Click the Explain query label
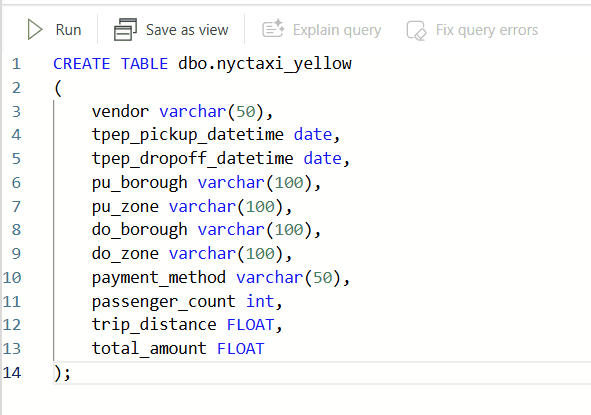 (x=337, y=30)
